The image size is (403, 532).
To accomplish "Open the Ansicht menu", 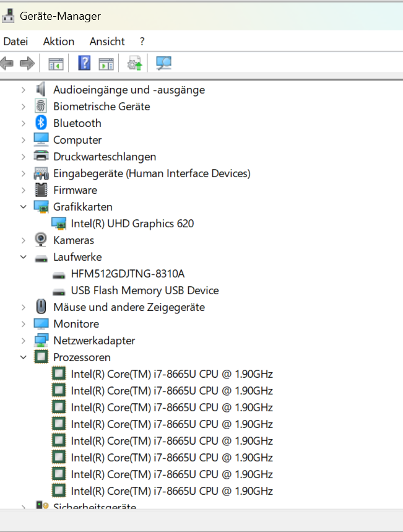I will (x=107, y=41).
